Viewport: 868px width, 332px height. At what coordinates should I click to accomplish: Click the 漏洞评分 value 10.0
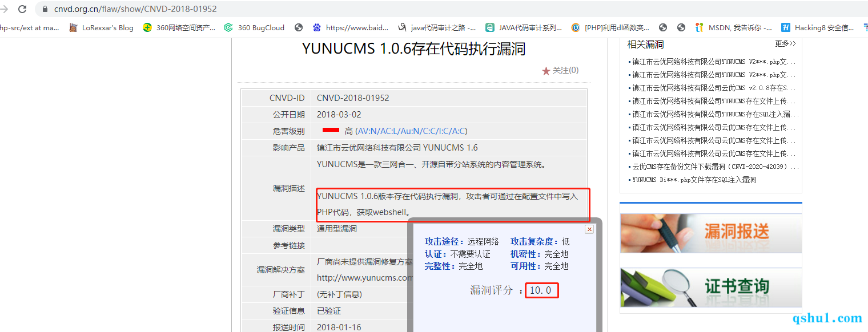(541, 290)
